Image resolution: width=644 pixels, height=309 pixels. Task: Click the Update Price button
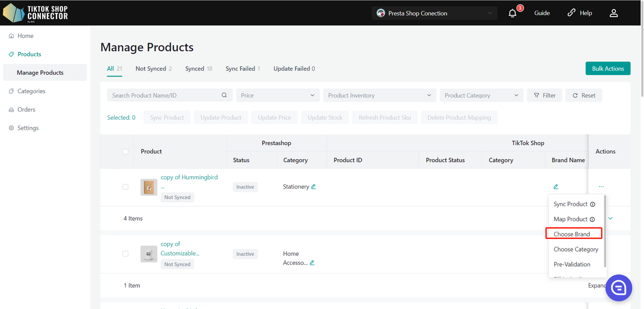point(275,118)
